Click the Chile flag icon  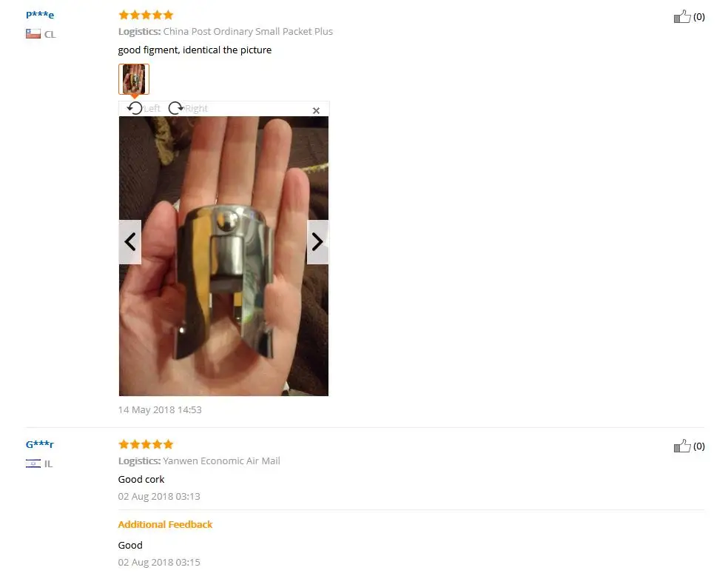33,34
